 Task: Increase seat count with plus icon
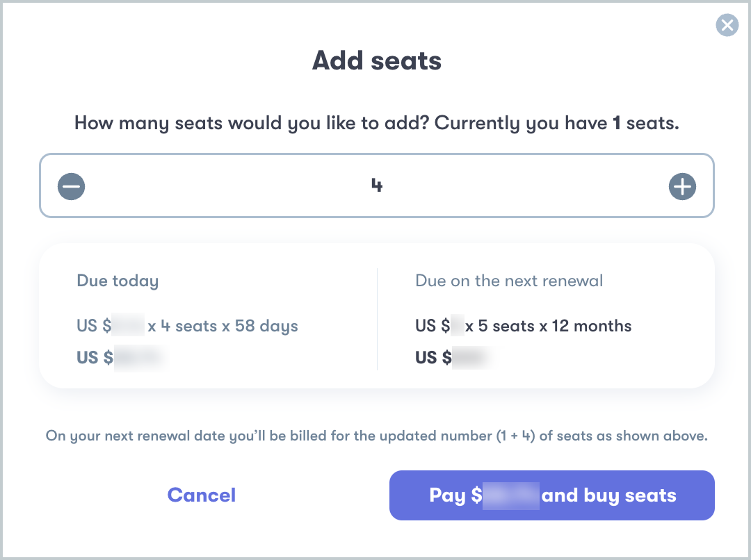[682, 186]
